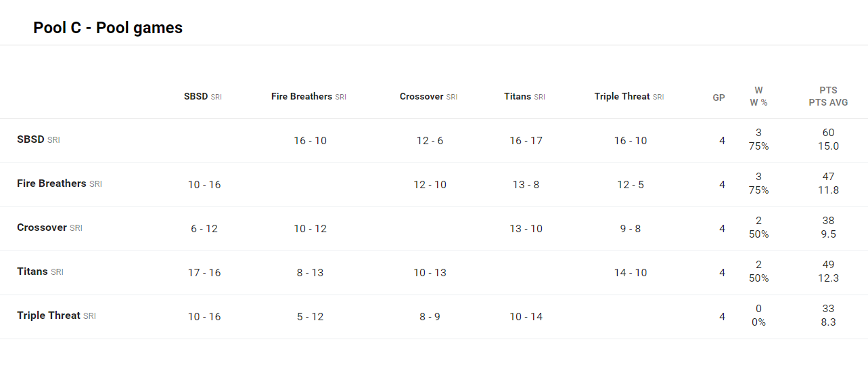Image resolution: width=868 pixels, height=369 pixels.
Task: Open Titans team in left column
Action: coord(32,272)
